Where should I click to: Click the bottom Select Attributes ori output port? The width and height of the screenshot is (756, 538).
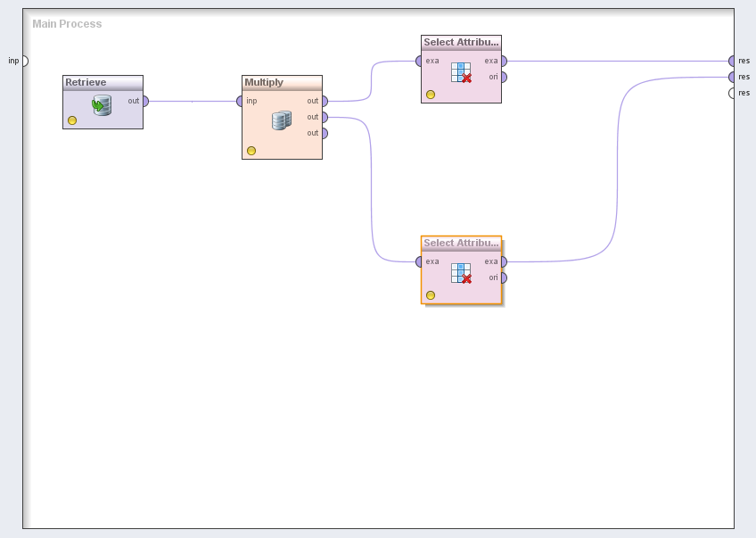[x=503, y=277]
